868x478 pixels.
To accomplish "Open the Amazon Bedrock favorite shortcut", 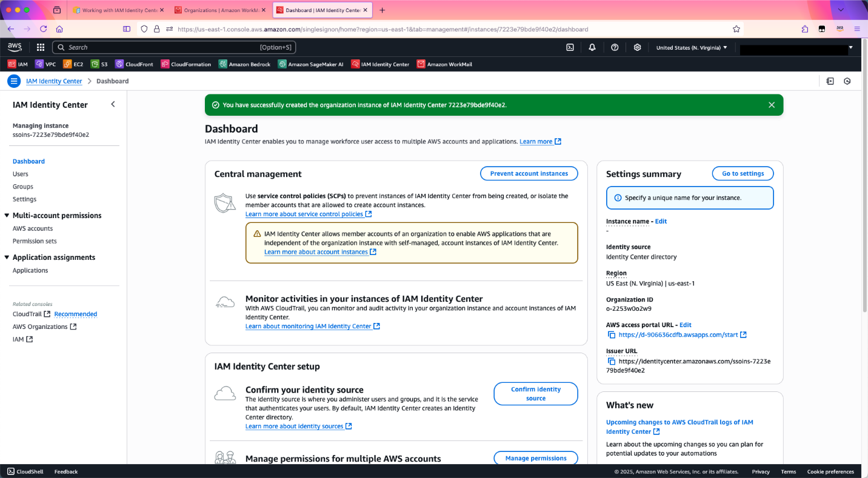I will coord(244,64).
